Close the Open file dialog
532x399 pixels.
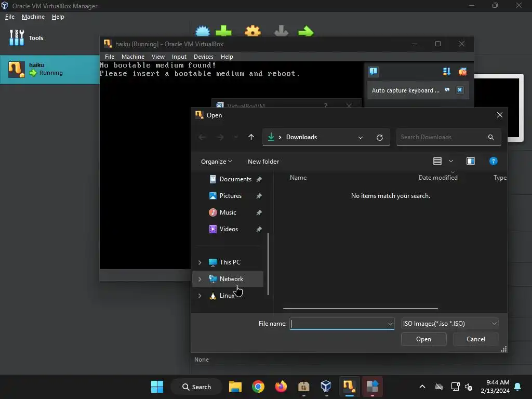pyautogui.click(x=499, y=115)
